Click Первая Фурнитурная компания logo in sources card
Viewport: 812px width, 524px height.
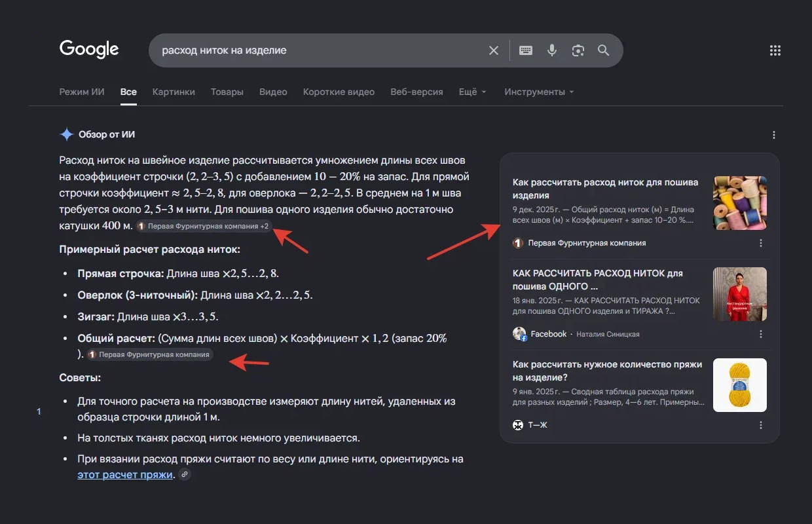pyautogui.click(x=519, y=243)
